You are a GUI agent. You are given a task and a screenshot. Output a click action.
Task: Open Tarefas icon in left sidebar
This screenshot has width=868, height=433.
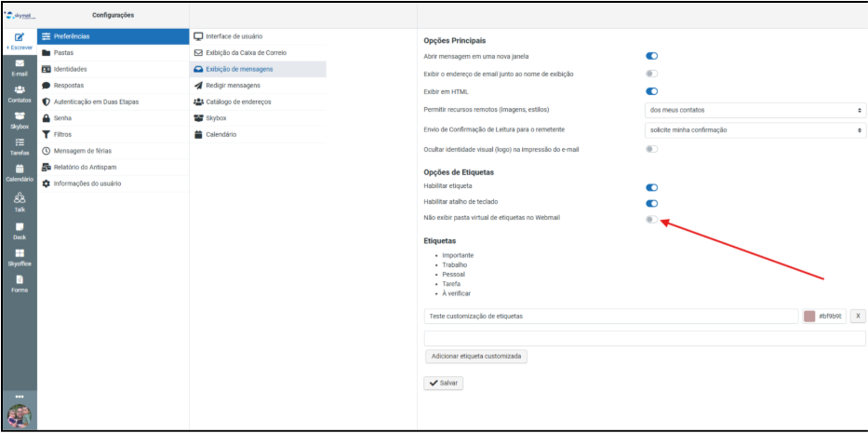pyautogui.click(x=19, y=146)
